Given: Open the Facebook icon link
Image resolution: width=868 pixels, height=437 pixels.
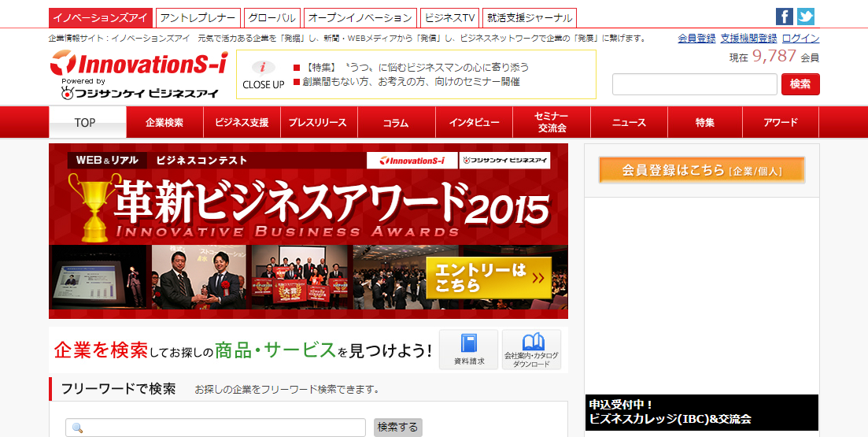Looking at the screenshot, I should 784,17.
